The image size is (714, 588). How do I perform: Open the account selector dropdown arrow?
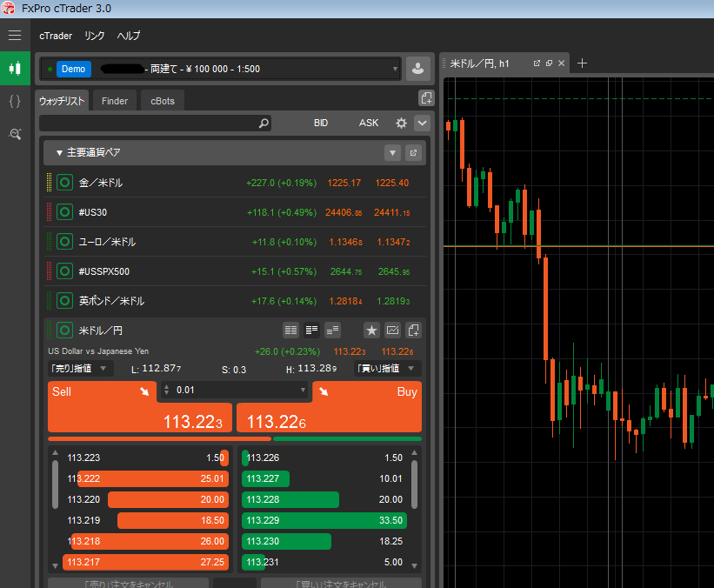395,70
